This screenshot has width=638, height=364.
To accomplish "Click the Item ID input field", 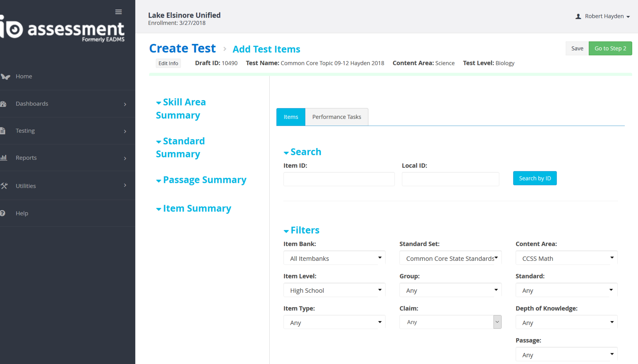I will pyautogui.click(x=339, y=179).
